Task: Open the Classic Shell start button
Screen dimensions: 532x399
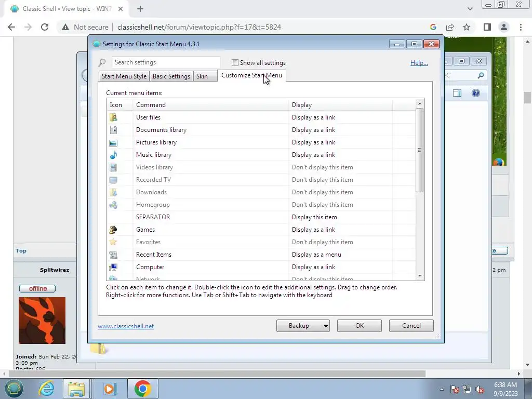Action: (x=14, y=389)
